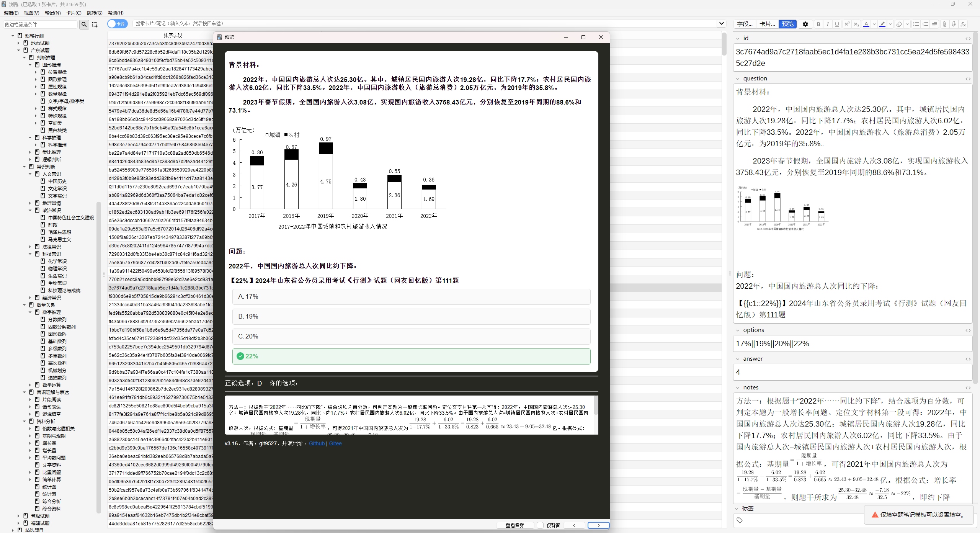The image size is (980, 533).
Task: Toggle underline formatting in the editor
Action: (x=837, y=24)
